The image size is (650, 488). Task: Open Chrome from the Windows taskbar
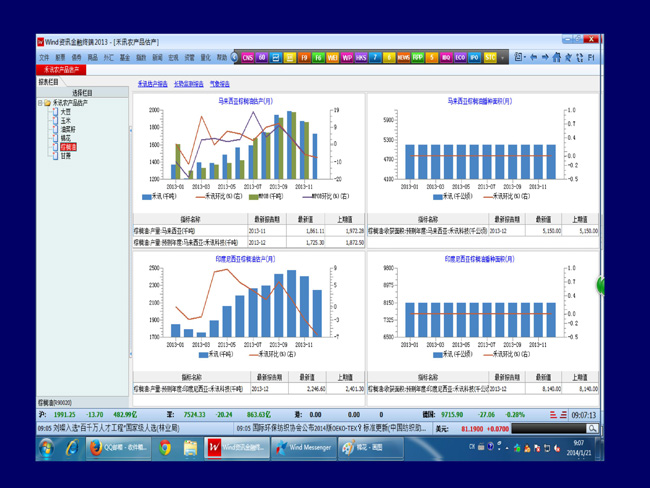point(165,448)
